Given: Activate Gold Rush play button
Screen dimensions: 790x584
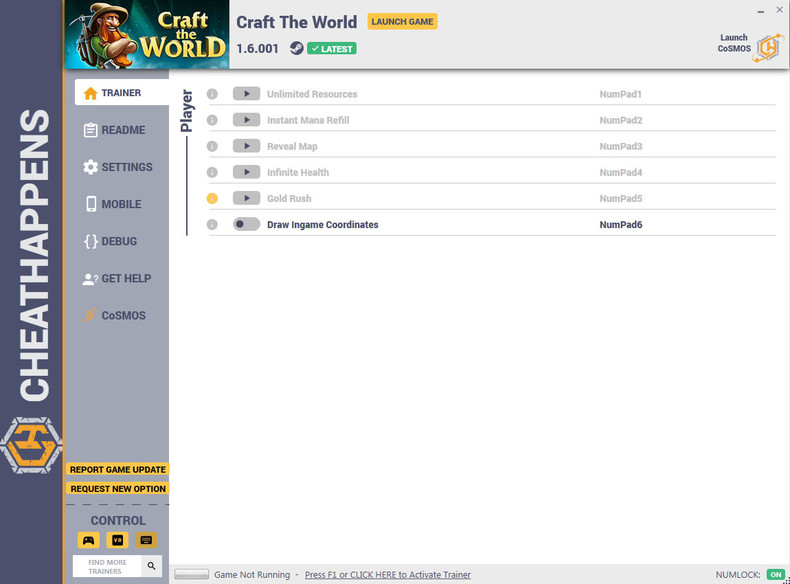Looking at the screenshot, I should [246, 199].
